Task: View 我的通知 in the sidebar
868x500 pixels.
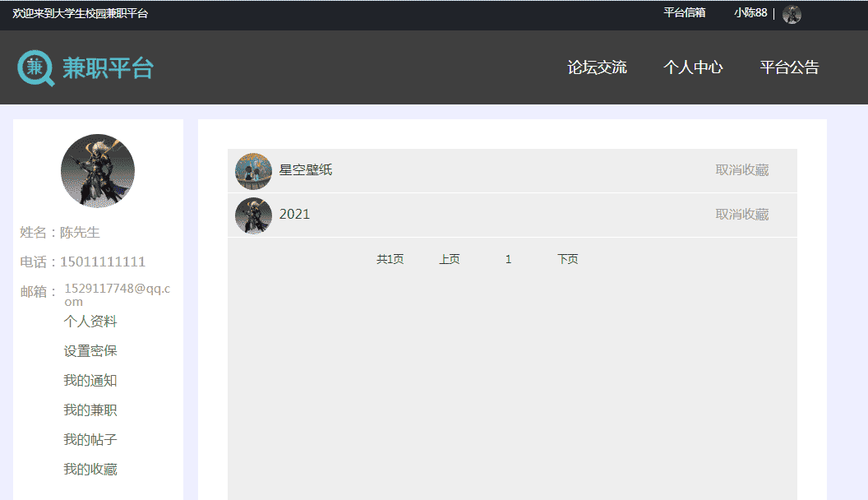Action: click(90, 381)
